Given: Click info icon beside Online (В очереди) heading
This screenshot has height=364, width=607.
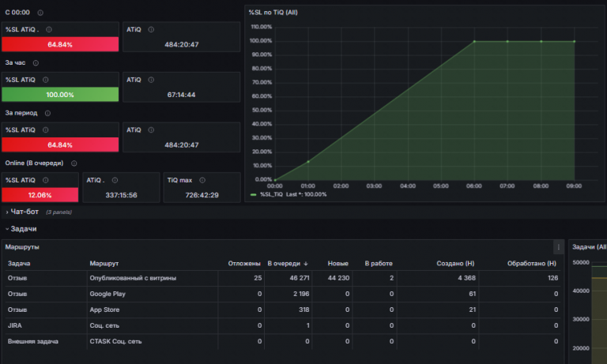Looking at the screenshot, I should pos(74,163).
